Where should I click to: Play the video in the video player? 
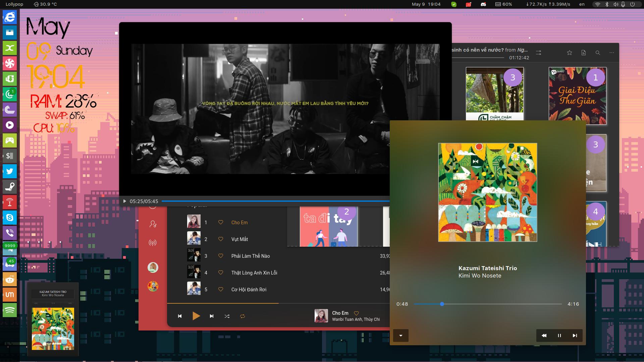tap(124, 201)
